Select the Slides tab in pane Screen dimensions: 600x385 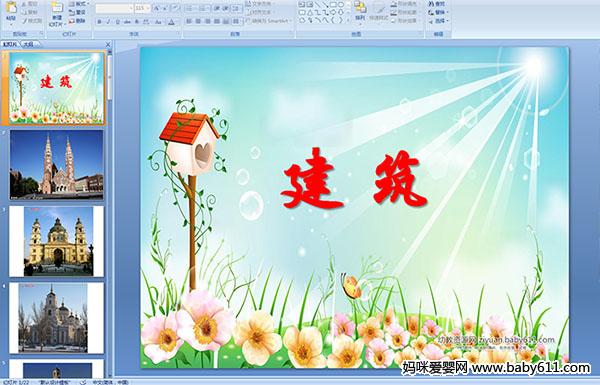10,44
